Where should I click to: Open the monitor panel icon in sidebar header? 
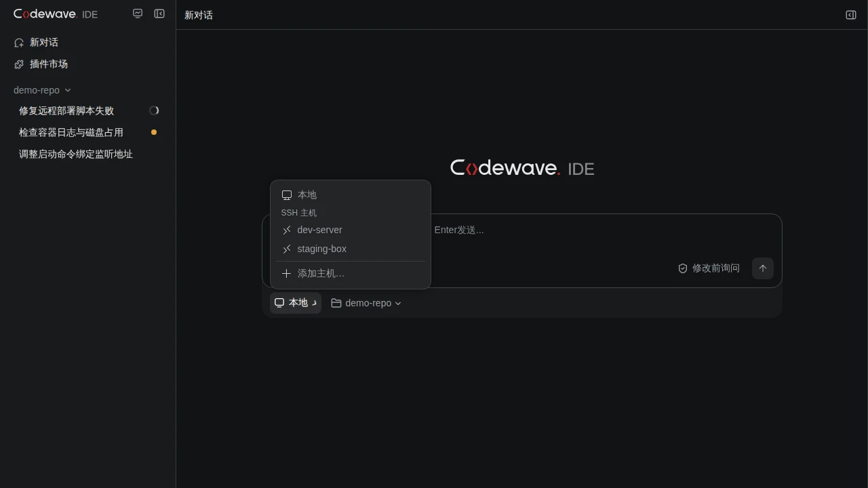(138, 14)
